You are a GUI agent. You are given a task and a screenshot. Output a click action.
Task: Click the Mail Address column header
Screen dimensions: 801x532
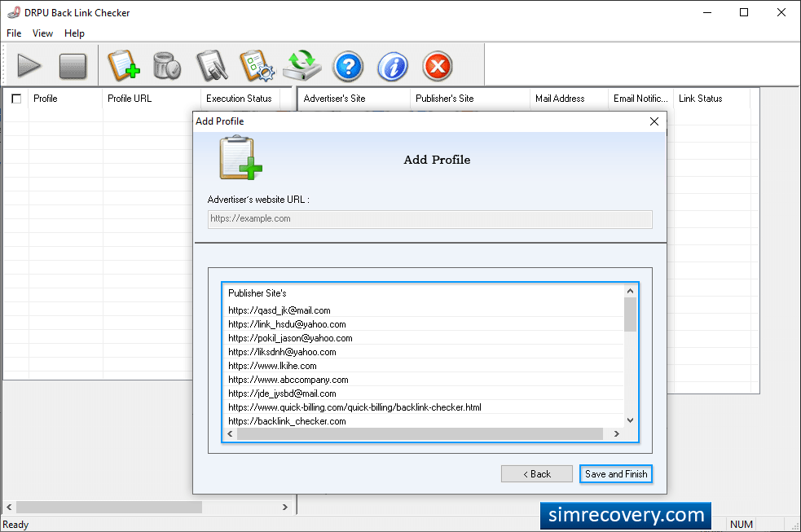click(x=569, y=99)
